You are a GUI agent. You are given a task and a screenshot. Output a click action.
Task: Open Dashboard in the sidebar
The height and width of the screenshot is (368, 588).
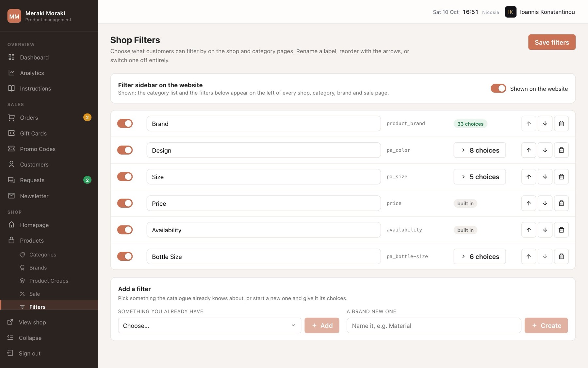pos(49,57)
